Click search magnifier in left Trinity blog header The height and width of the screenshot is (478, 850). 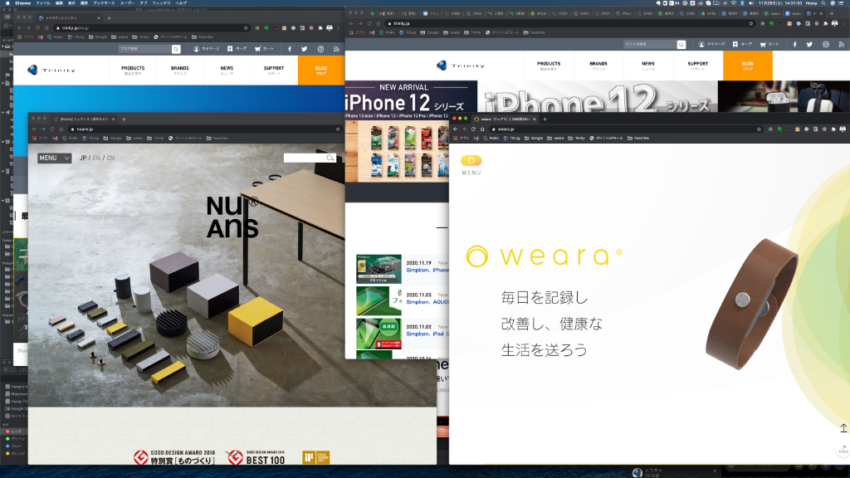(x=176, y=48)
